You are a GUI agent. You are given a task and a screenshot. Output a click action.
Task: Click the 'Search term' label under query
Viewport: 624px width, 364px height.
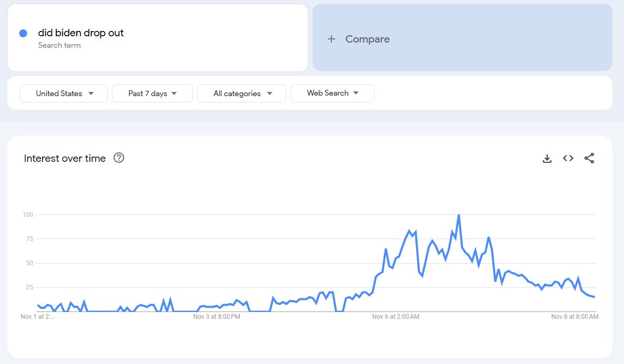(59, 45)
